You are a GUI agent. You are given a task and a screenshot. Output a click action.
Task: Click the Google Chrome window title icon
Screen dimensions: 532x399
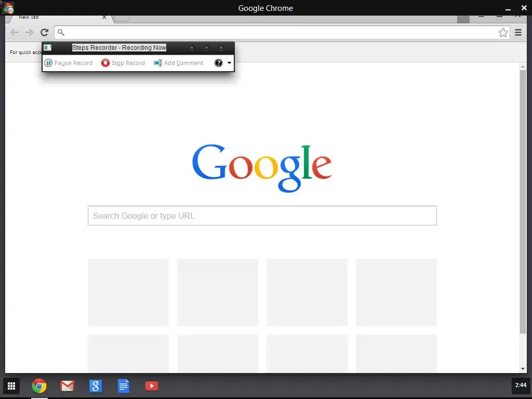(7, 7)
